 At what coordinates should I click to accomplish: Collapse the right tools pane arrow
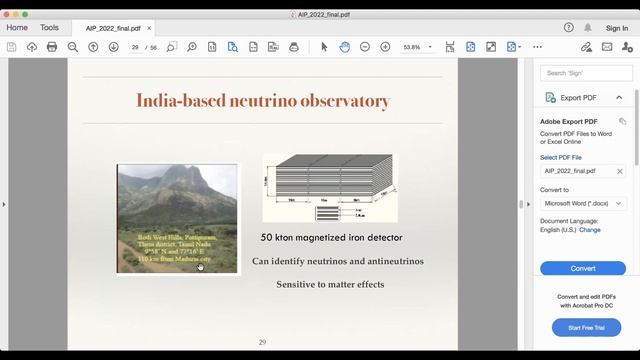pos(528,204)
